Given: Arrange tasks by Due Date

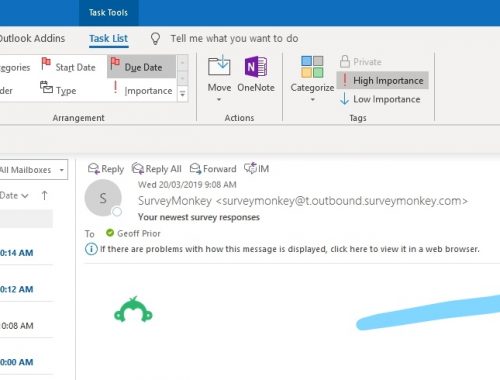Looking at the screenshot, I should (141, 67).
